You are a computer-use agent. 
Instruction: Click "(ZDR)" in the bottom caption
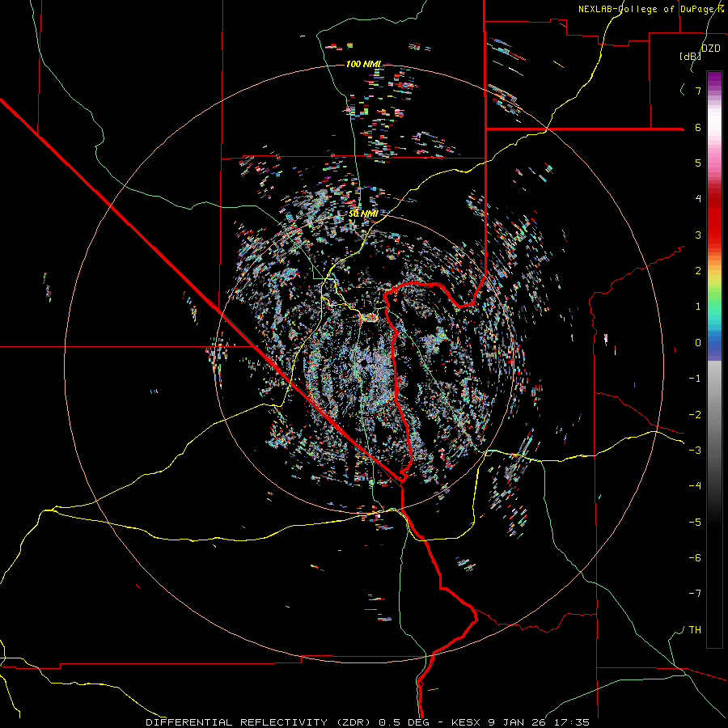pos(353,722)
